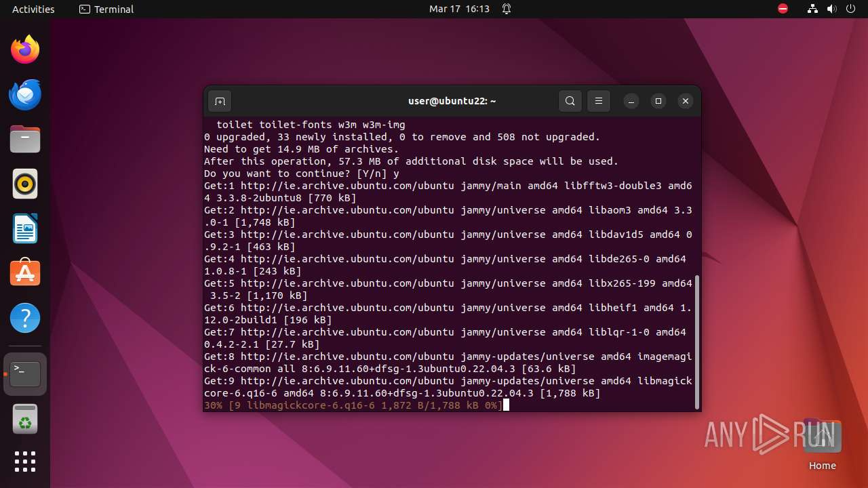This screenshot has width=868, height=488.
Task: Click the 'Need to get 14.9 MB' line
Action: coord(302,149)
